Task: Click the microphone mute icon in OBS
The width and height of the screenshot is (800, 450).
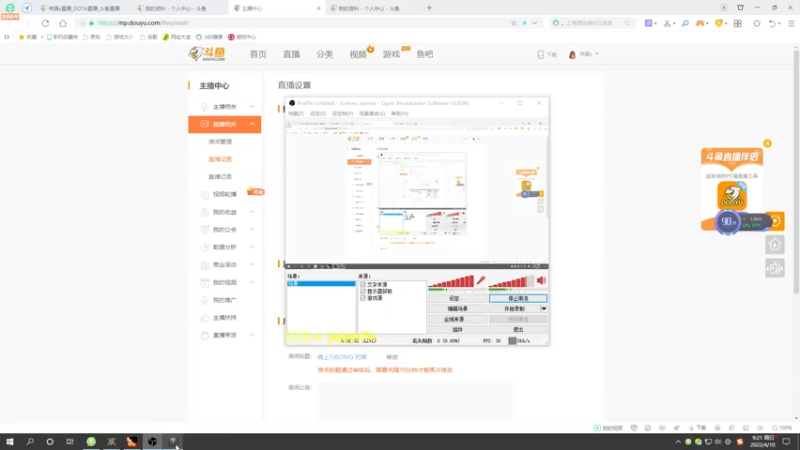Action: (481, 280)
